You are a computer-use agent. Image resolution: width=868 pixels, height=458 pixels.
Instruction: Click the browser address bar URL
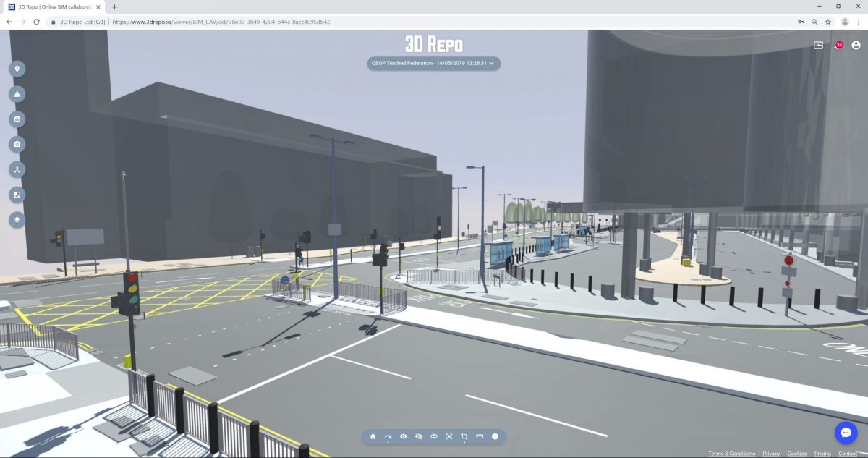coord(221,22)
